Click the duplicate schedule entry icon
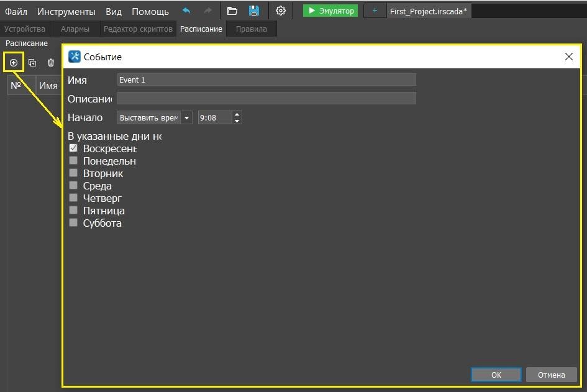 [32, 63]
